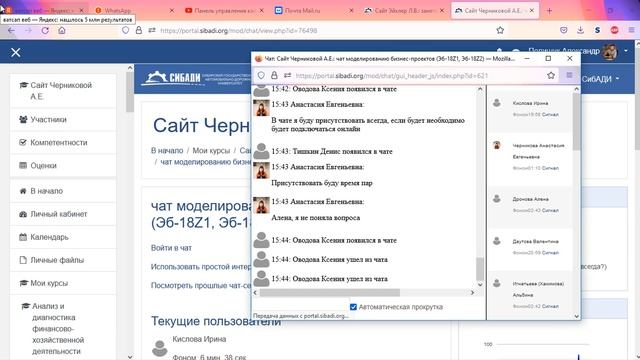Image resolution: width=640 pixels, height=360 pixels.
Task: Close the left navigation drawer with the X icon
Action: coord(16,52)
